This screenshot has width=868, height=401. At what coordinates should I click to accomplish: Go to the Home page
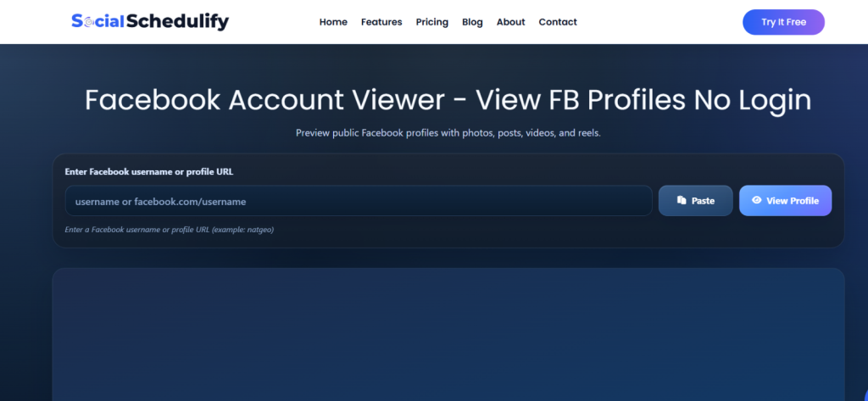point(333,22)
